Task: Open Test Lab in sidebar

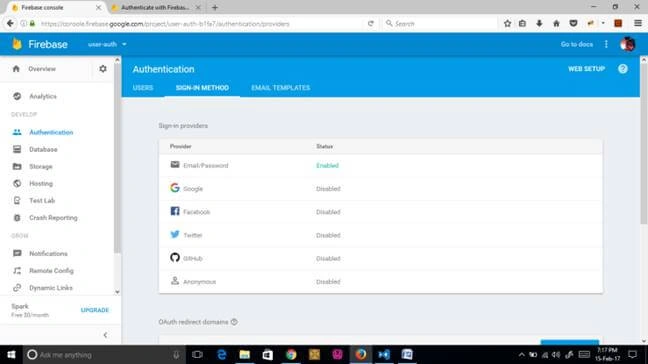Action: pos(42,200)
